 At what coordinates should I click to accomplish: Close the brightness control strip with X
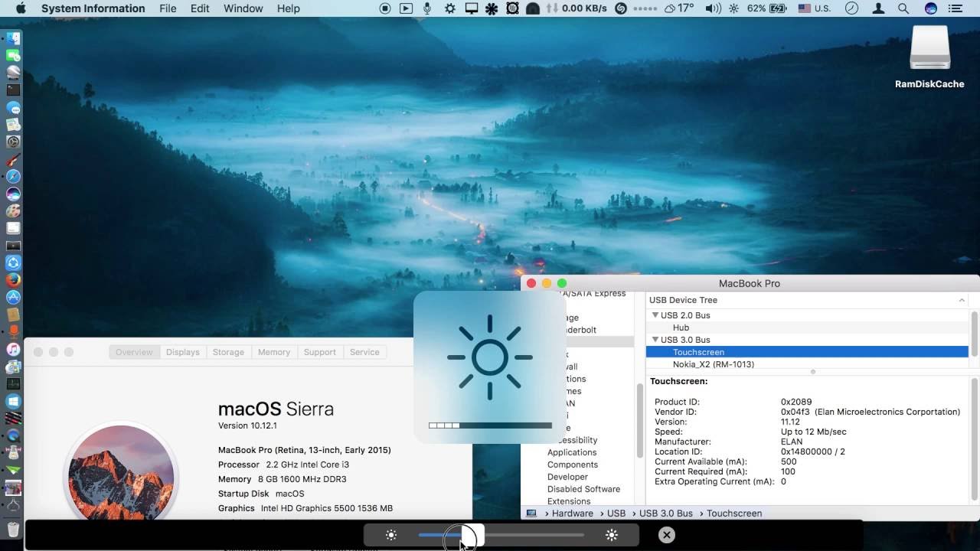[x=667, y=535]
